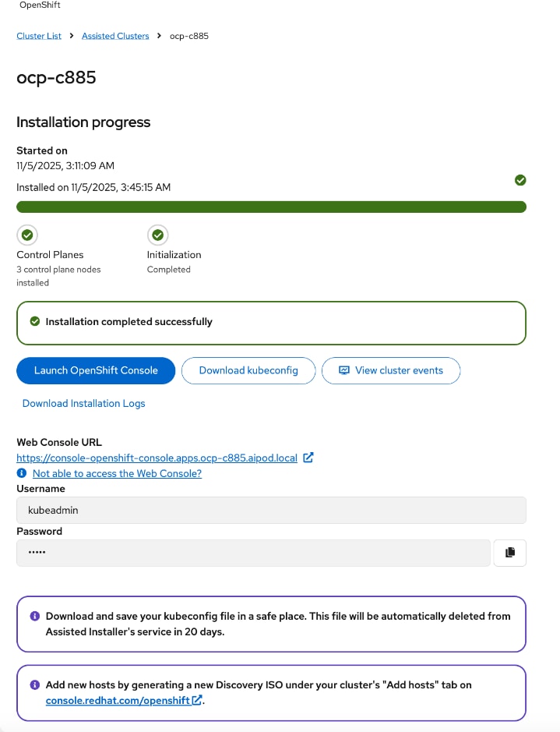This screenshot has width=560, height=732.
Task: Open the Web Console URL link
Action: point(156,458)
